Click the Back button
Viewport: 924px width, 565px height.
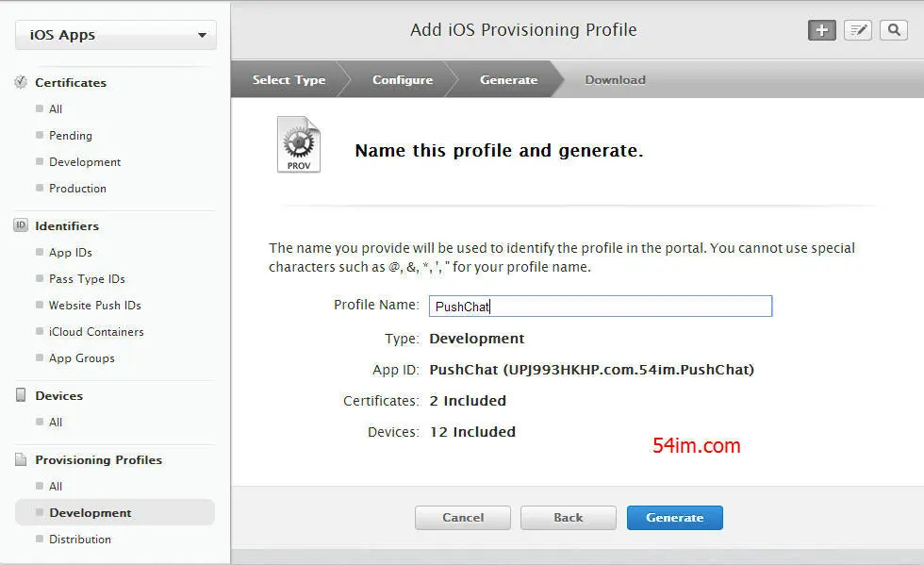coord(568,517)
